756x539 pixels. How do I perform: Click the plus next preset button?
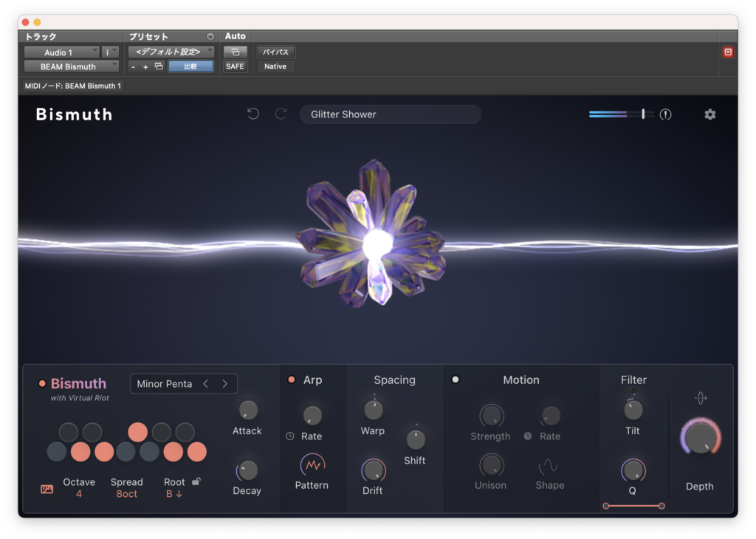145,67
